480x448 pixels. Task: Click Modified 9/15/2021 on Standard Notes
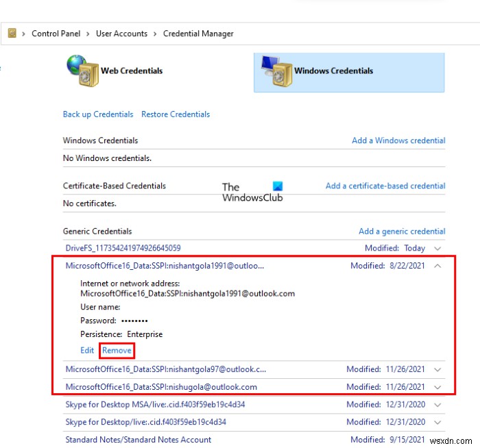(387, 440)
